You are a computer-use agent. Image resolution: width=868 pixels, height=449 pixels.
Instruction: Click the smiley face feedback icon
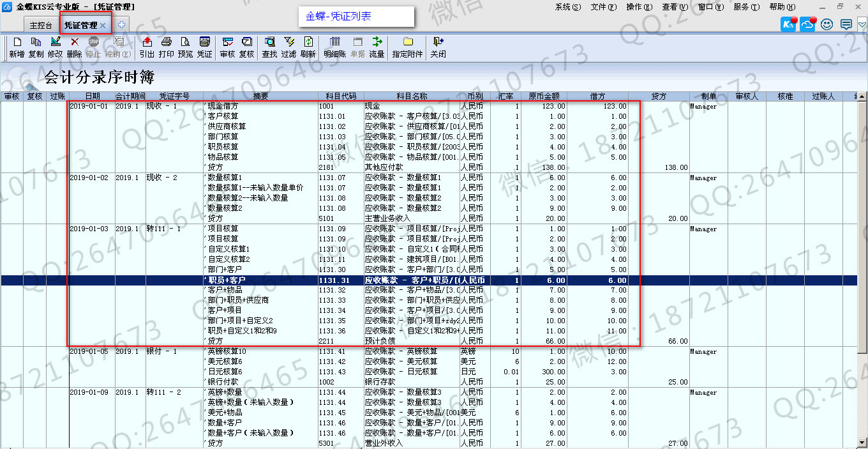click(827, 25)
